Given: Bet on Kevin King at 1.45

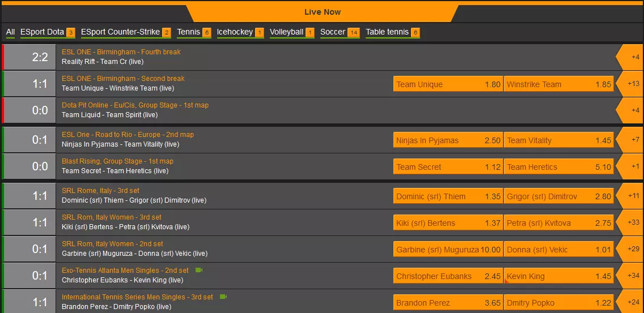Looking at the screenshot, I should (x=559, y=276).
